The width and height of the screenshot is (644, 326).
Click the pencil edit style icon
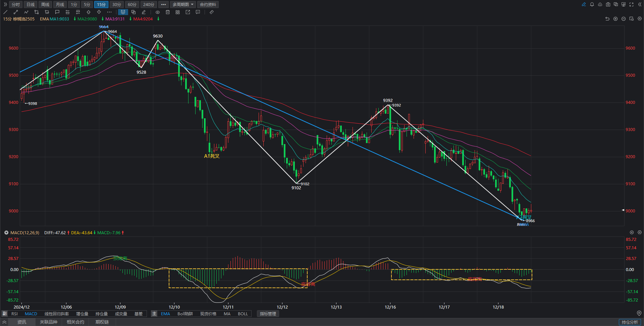[144, 12]
